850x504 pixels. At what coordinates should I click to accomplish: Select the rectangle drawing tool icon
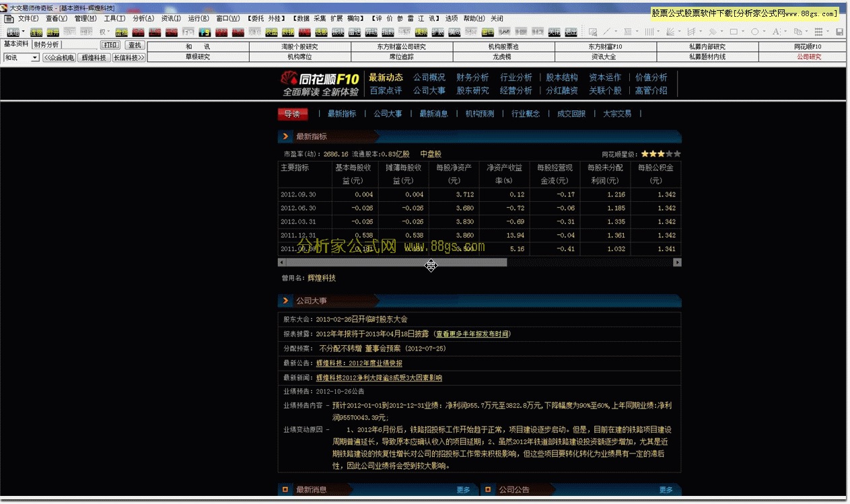pyautogui.click(x=734, y=32)
